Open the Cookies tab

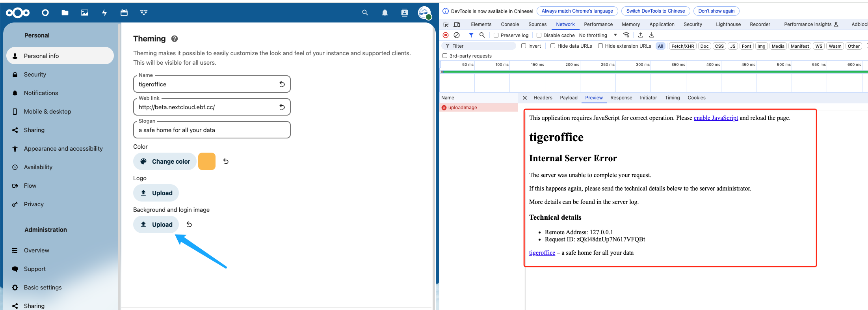697,98
